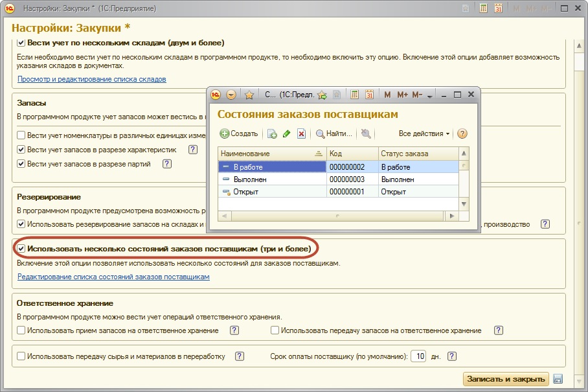Sort by the Наименование column header
Viewport: 588px width, 392px height.
coord(272,154)
